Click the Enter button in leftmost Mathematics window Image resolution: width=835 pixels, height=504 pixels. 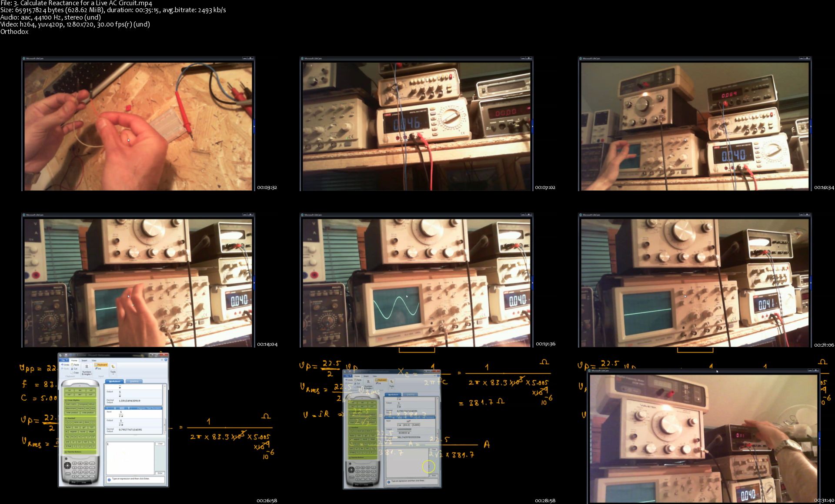pos(160,473)
